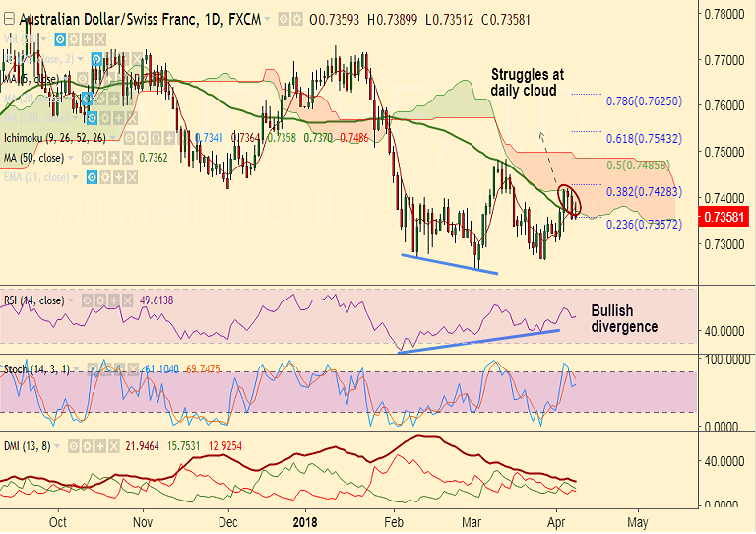Open dropdown arrow next to RSI (14, close)
756x534 pixels.
point(71,301)
